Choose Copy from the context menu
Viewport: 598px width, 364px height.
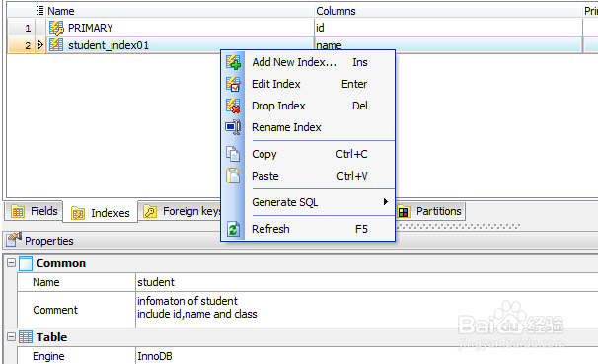click(x=309, y=154)
